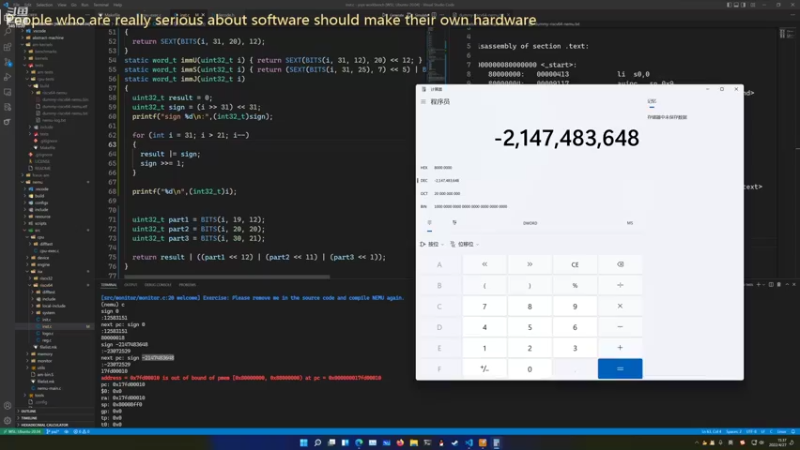Open the Bit shift dropdown in calculator
This screenshot has width=800, height=450.
(464, 244)
